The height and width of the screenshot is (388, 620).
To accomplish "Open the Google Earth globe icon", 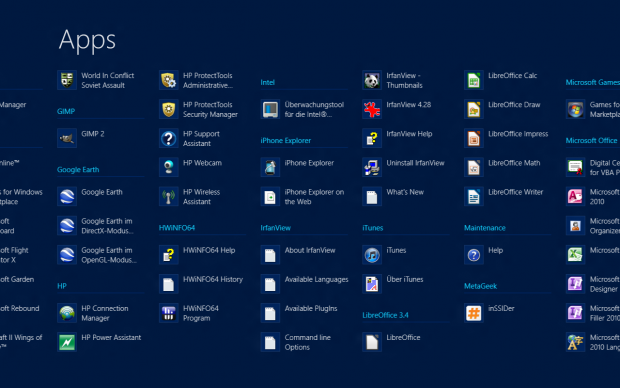I will pyautogui.click(x=67, y=197).
